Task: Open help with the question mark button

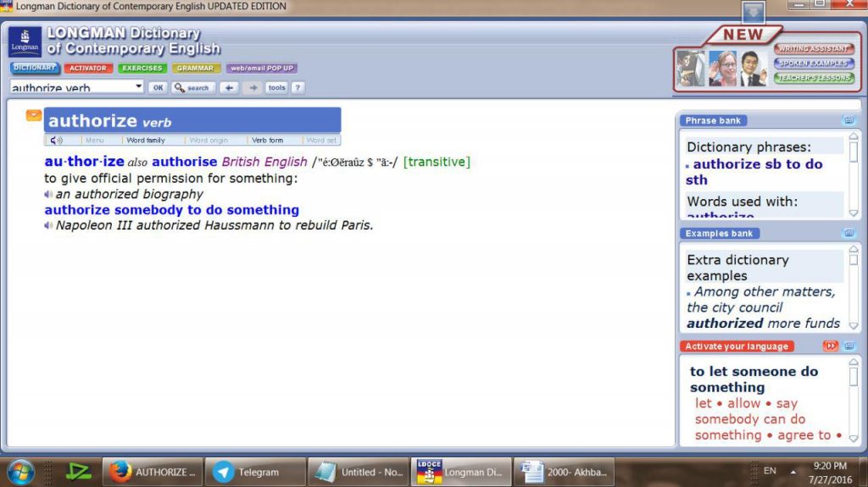Action: click(298, 87)
